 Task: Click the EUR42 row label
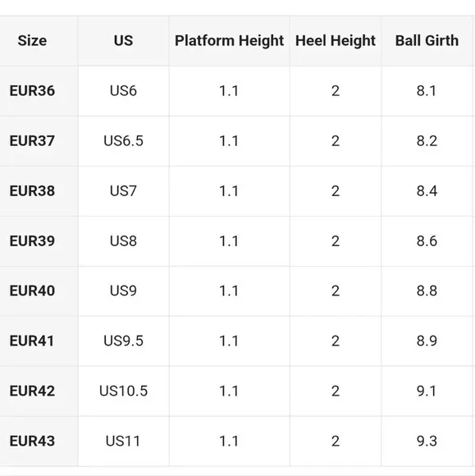pyautogui.click(x=32, y=391)
